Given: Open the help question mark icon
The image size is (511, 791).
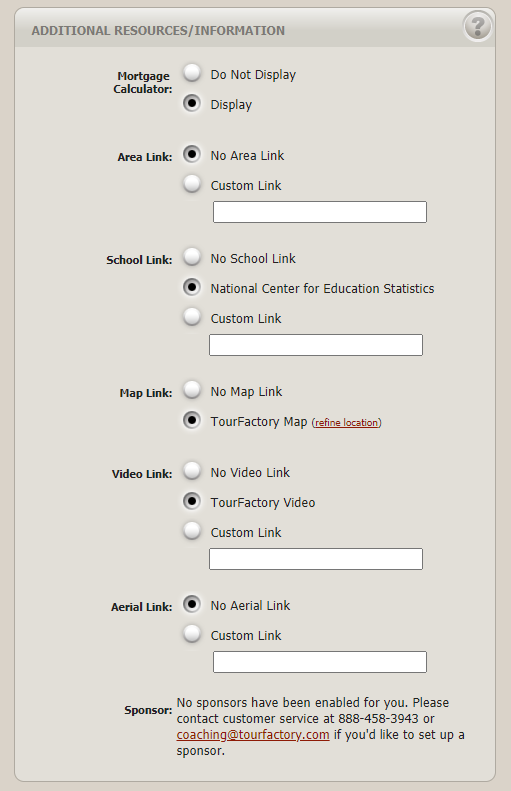Looking at the screenshot, I should coord(477,26).
